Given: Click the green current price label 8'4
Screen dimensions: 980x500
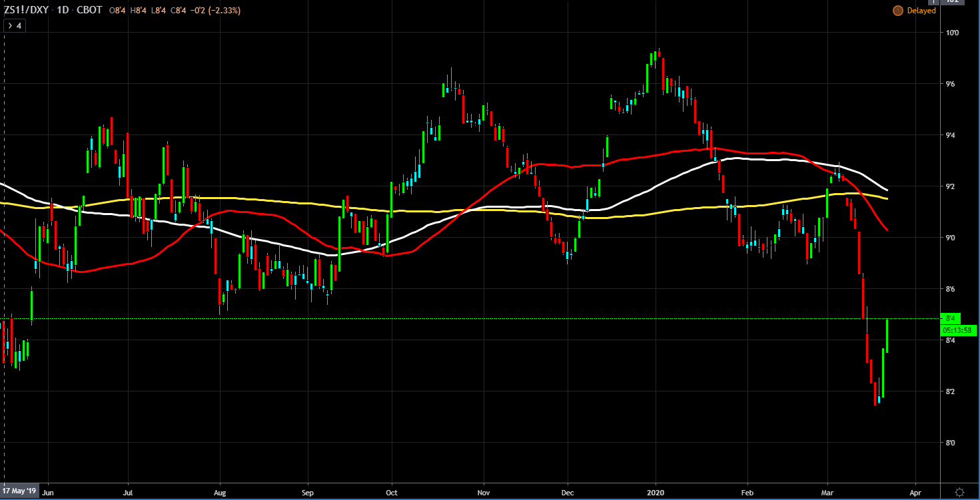Looking at the screenshot, I should point(951,318).
